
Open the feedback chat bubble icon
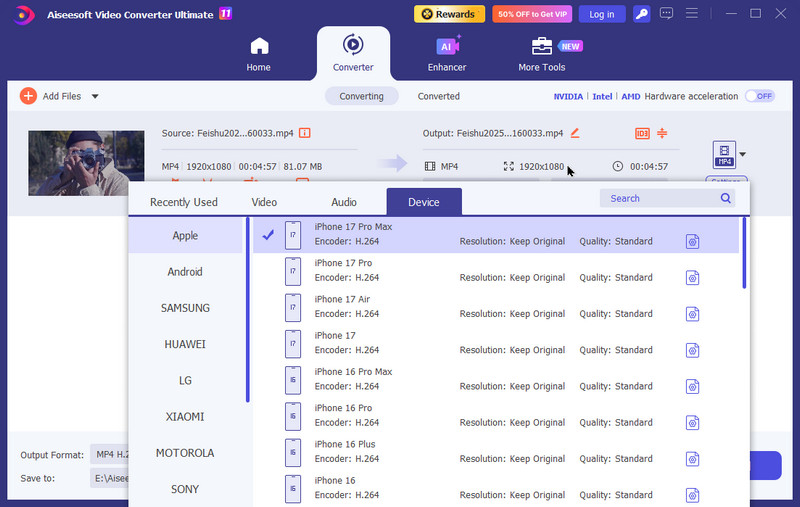coord(668,14)
